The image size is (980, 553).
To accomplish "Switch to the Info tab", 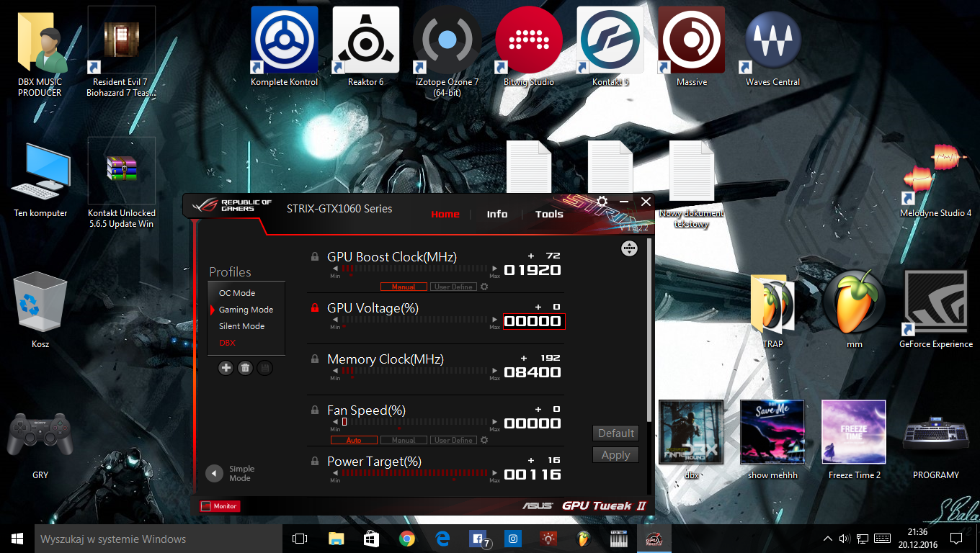I will [497, 214].
